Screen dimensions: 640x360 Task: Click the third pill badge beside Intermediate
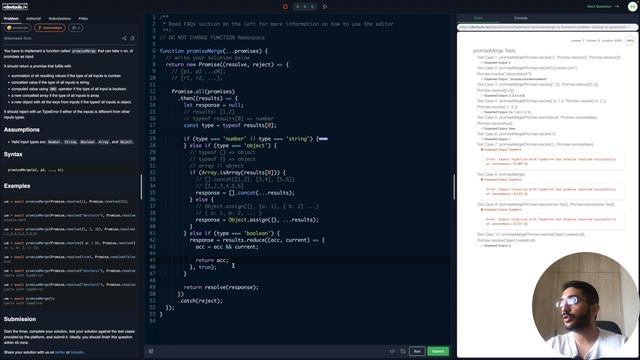point(75,28)
